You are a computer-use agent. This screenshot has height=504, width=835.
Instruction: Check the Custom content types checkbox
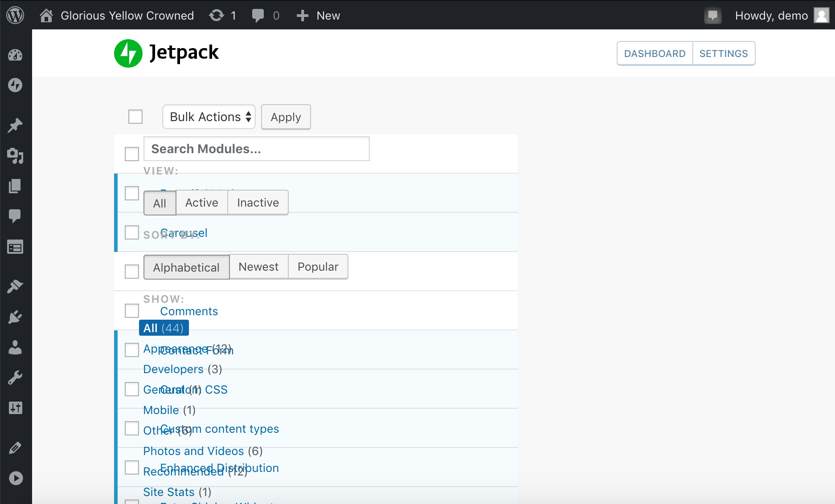tap(132, 428)
